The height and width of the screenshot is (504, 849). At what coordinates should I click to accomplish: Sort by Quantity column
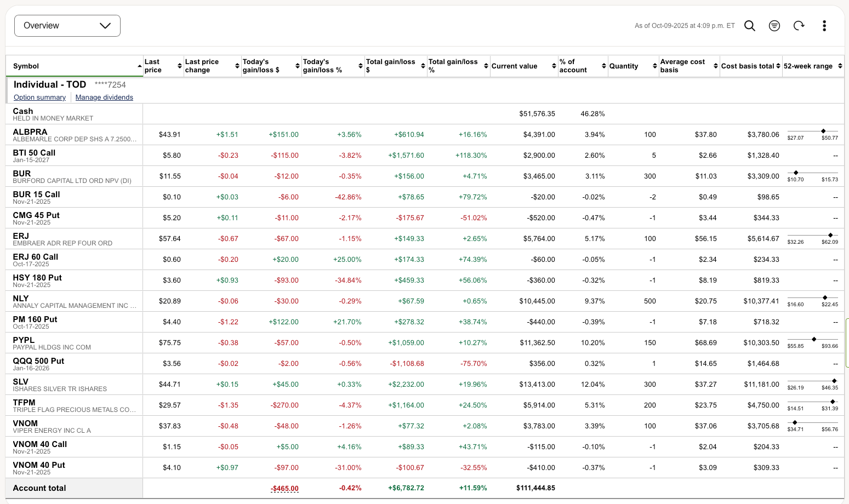[654, 66]
